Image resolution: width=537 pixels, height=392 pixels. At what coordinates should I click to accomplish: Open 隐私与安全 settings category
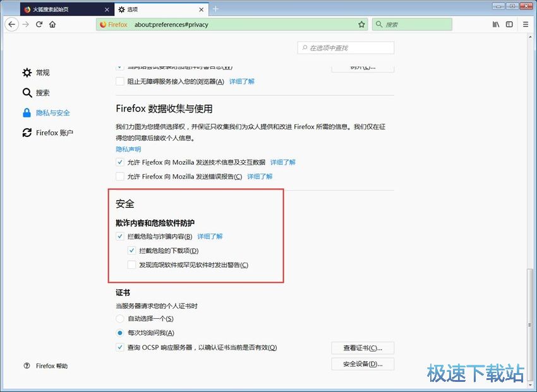tap(46, 112)
